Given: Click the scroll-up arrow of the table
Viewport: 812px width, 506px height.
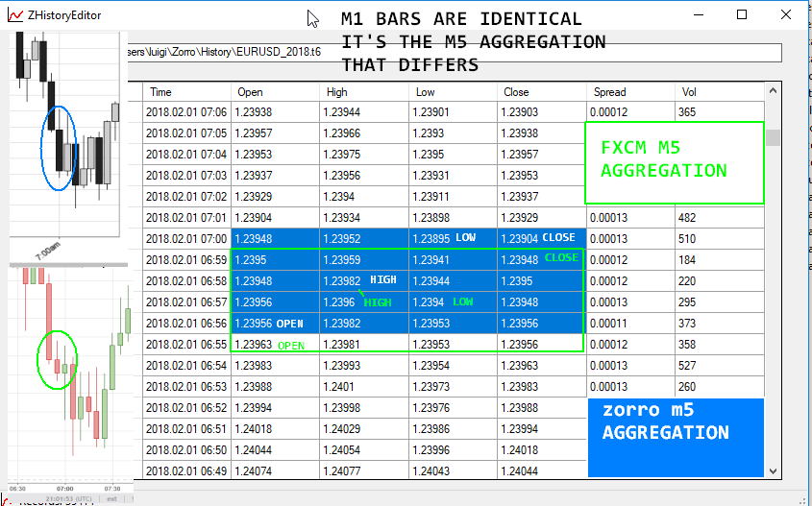Looking at the screenshot, I should (x=773, y=91).
